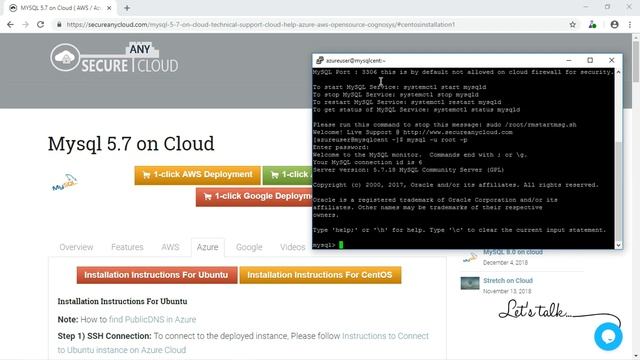Image resolution: width=640 pixels, height=360 pixels.
Task: Open the Chrome three-dot menu
Action: 630,24
